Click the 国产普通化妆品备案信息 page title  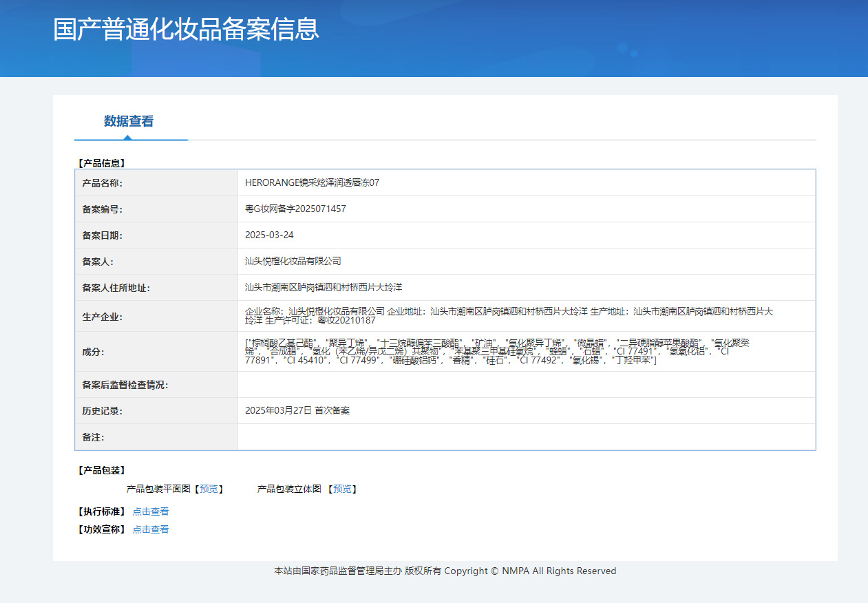click(187, 30)
